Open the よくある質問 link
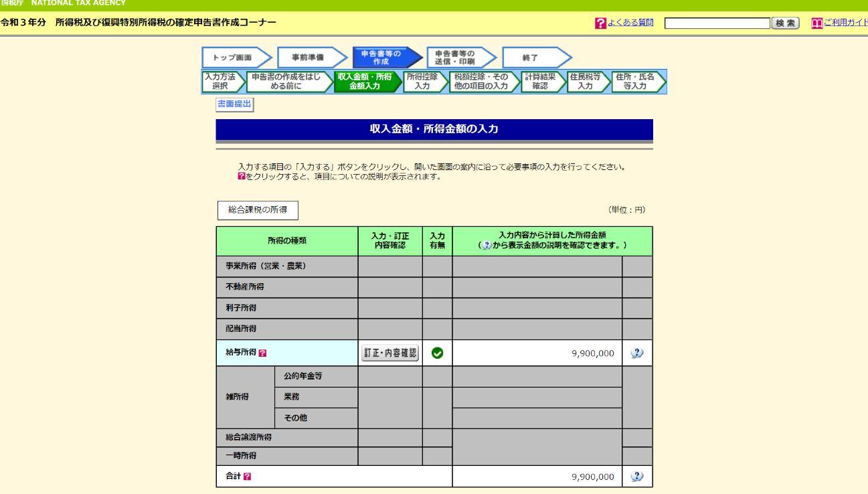This screenshot has width=868, height=494. (x=630, y=23)
